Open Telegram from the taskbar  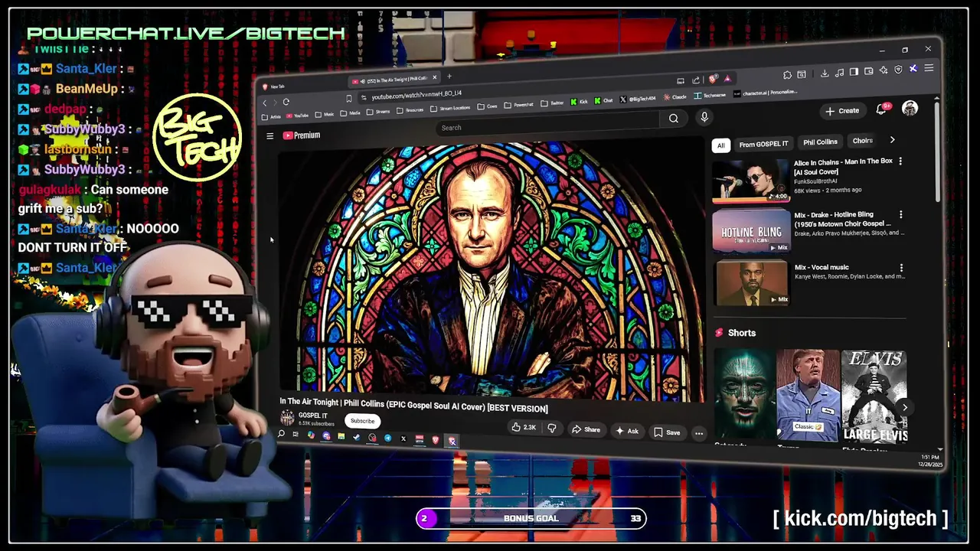click(x=387, y=438)
